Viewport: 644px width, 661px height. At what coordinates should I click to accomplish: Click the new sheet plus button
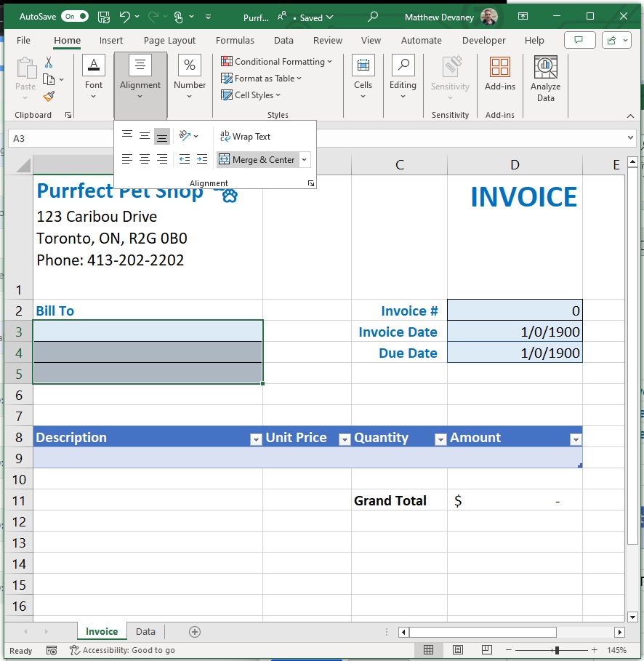[x=195, y=631]
